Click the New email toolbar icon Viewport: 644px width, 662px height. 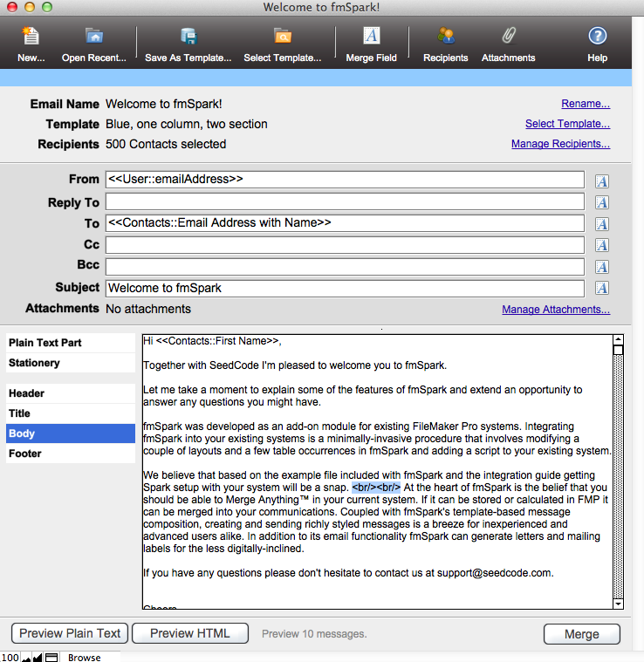(x=31, y=37)
